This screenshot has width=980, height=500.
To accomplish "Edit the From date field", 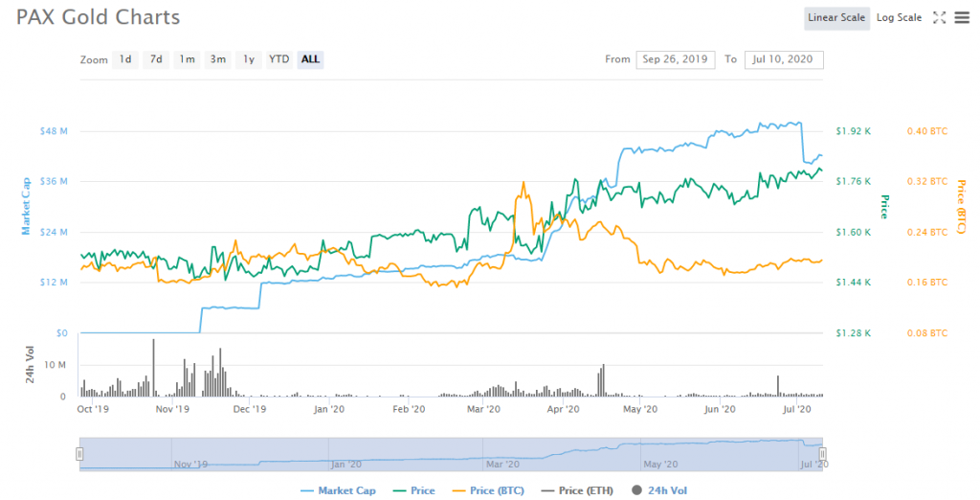I will pyautogui.click(x=675, y=59).
